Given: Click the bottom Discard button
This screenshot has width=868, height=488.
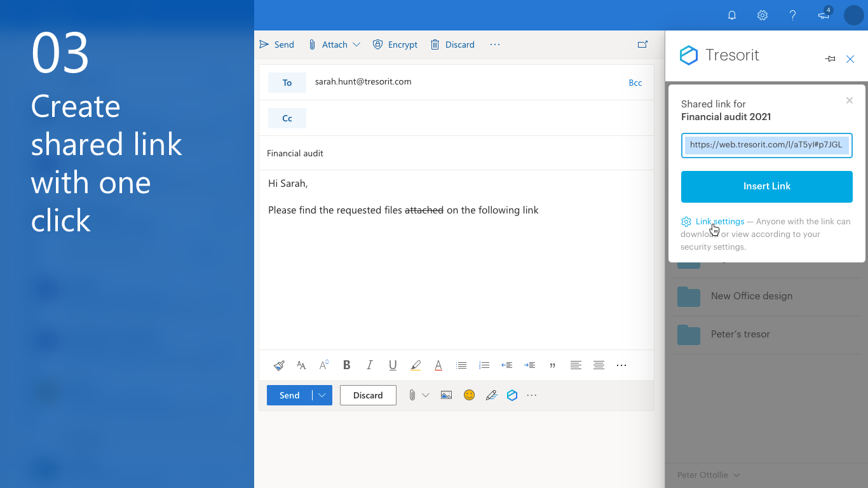Looking at the screenshot, I should (368, 395).
